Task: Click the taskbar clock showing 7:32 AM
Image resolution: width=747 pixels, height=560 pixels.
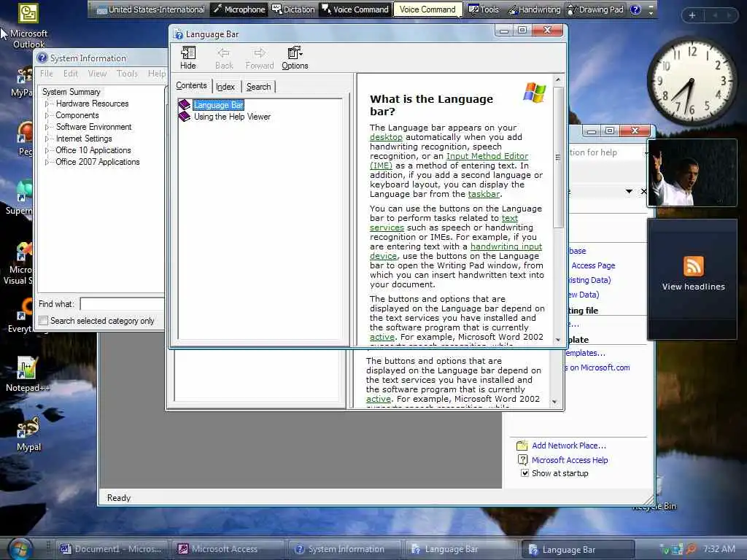Action: [719, 549]
